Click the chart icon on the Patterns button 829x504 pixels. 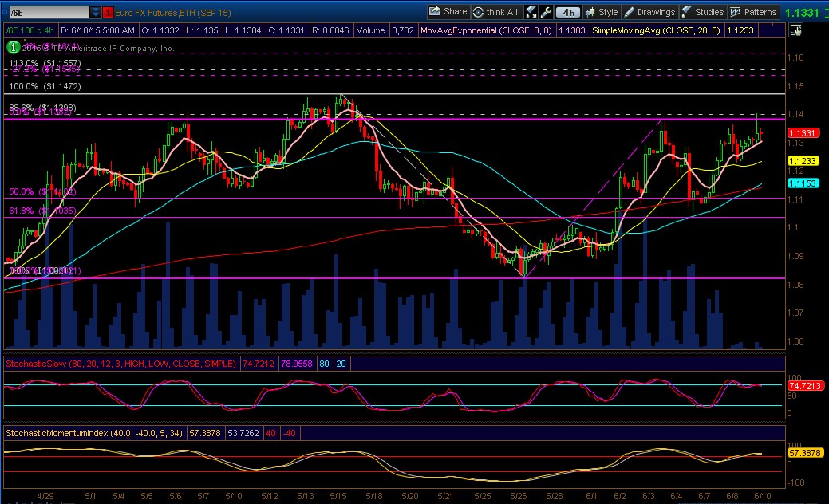point(735,12)
